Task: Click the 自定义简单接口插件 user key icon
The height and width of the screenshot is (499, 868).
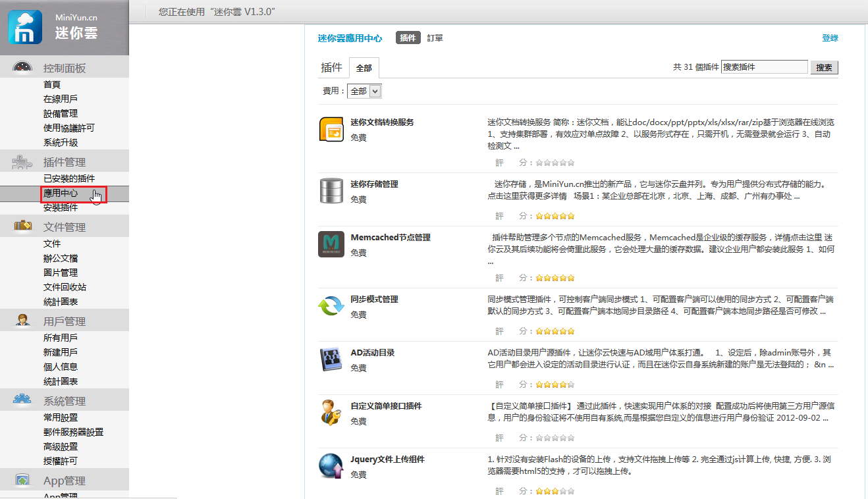Action: [x=331, y=413]
